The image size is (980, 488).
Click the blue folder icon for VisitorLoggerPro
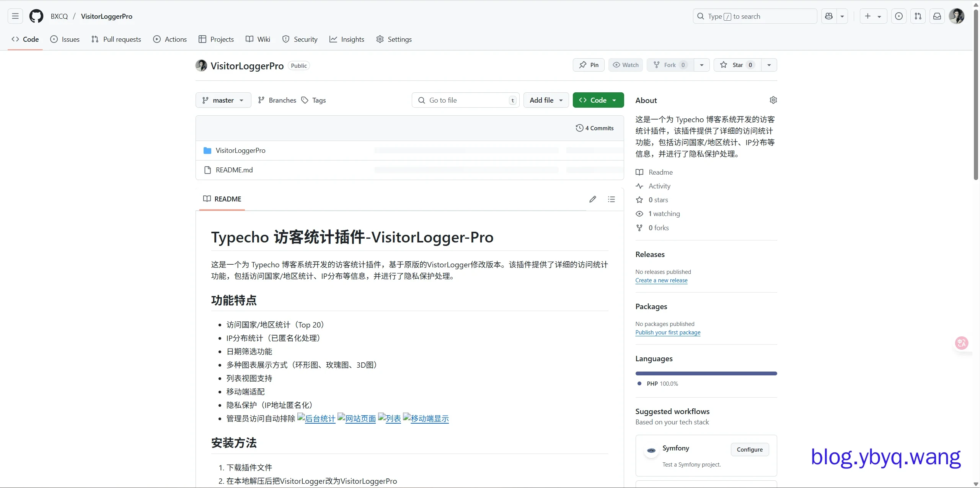207,151
